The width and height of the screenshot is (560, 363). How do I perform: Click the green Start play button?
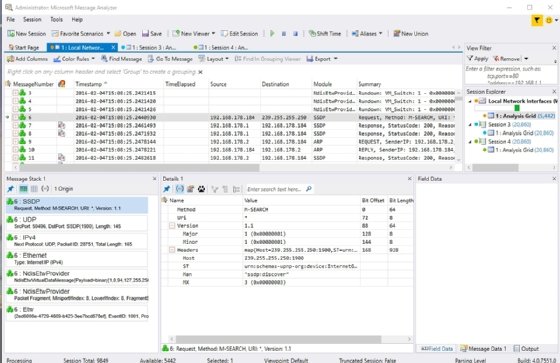tap(272, 34)
